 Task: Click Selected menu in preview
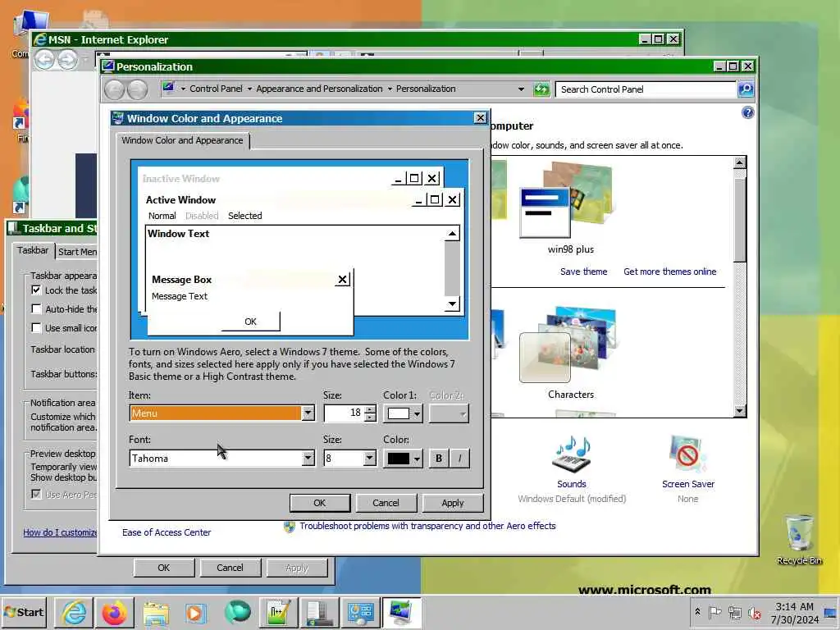coord(244,216)
